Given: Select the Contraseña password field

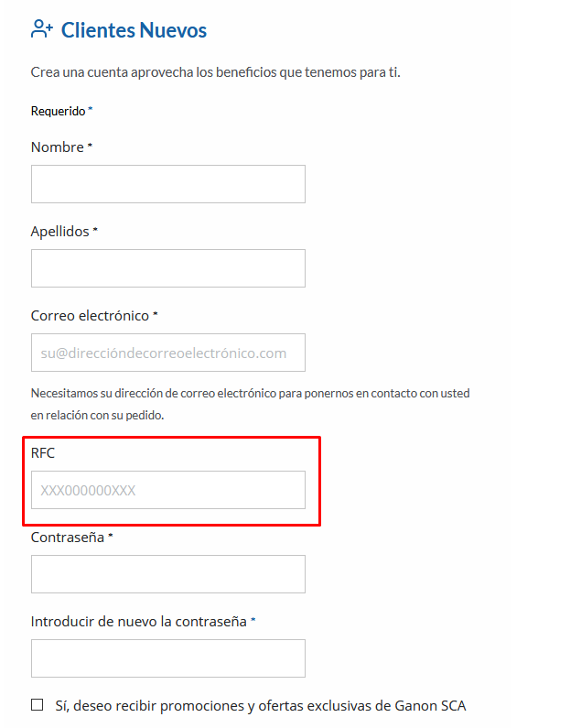Looking at the screenshot, I should 168,574.
